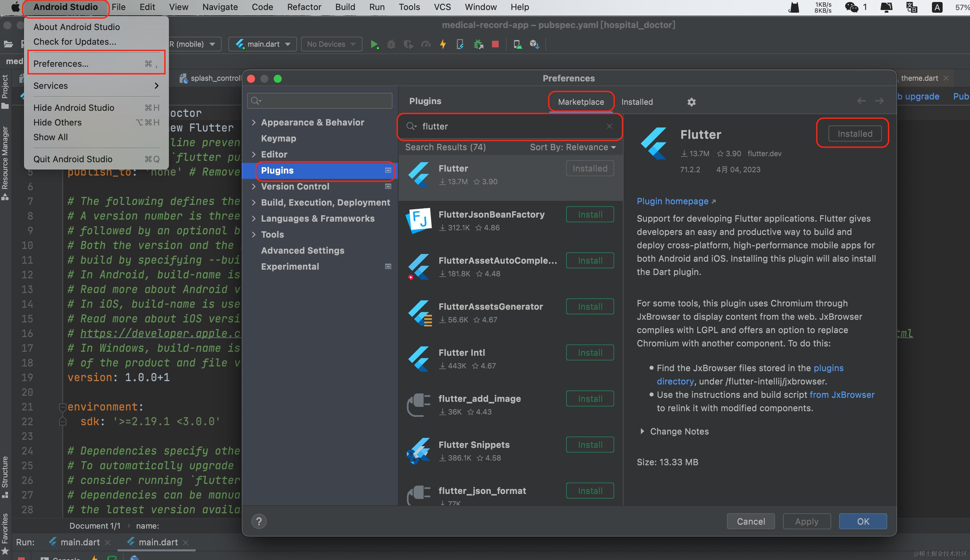This screenshot has width=970, height=560.
Task: Click the help question mark icon
Action: tap(259, 522)
